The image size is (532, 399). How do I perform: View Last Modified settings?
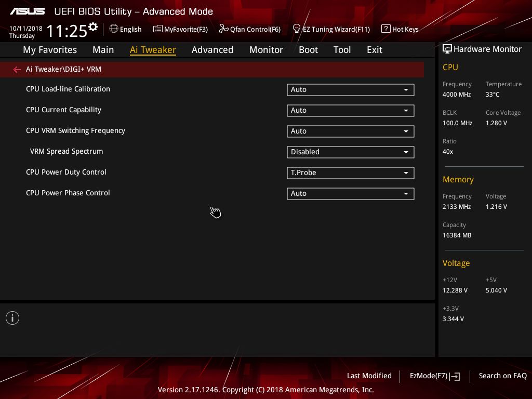(x=369, y=376)
